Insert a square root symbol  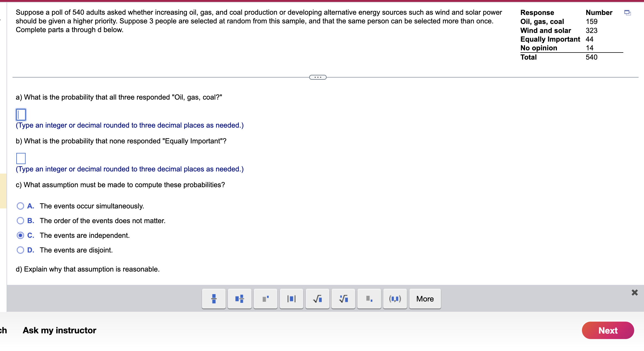317,299
